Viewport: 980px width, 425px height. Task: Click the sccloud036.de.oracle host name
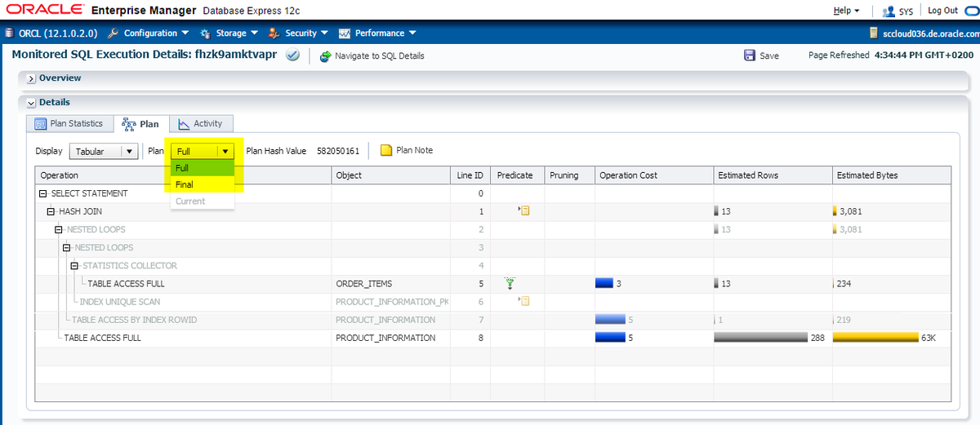[929, 33]
